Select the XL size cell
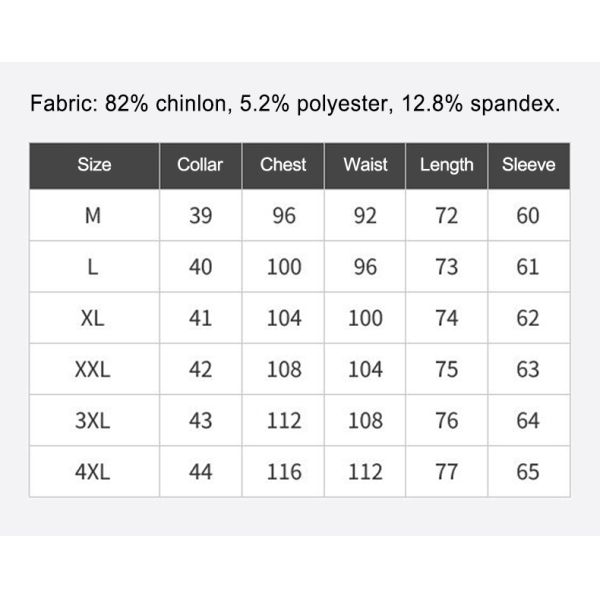600x600 pixels. [x=94, y=319]
